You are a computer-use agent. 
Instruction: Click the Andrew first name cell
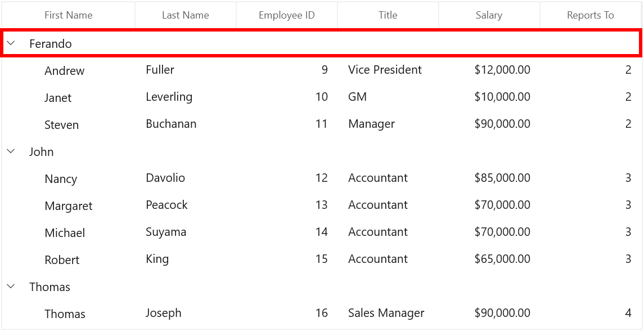[65, 71]
